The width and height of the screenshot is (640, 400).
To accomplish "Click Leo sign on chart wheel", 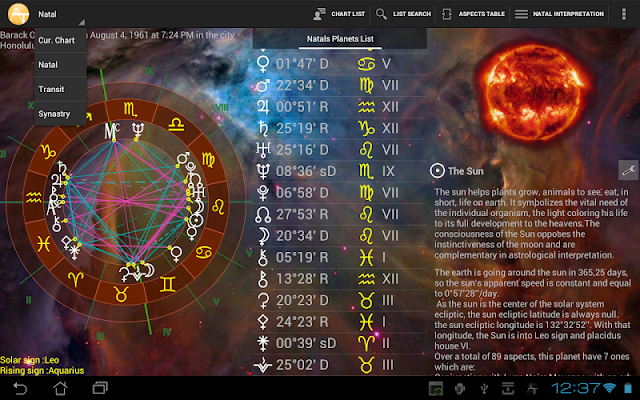I will 218,207.
